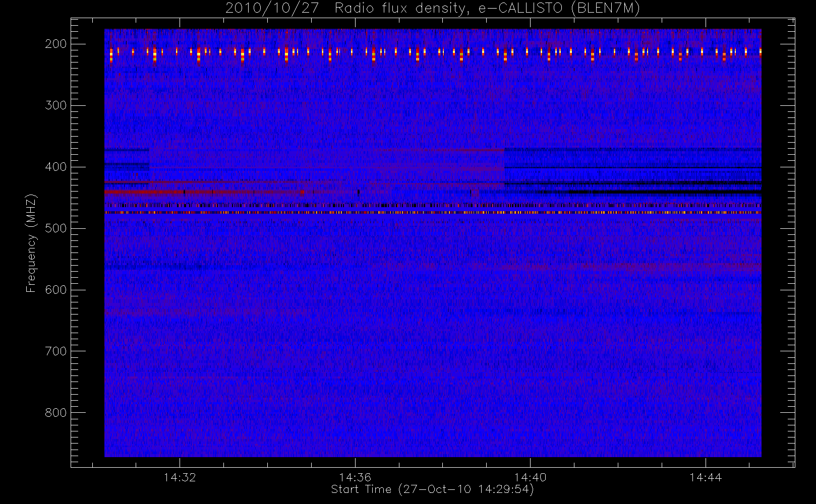This screenshot has height=504, width=816.
Task: Click the 300 frequency tick label
Action: [x=56, y=105]
